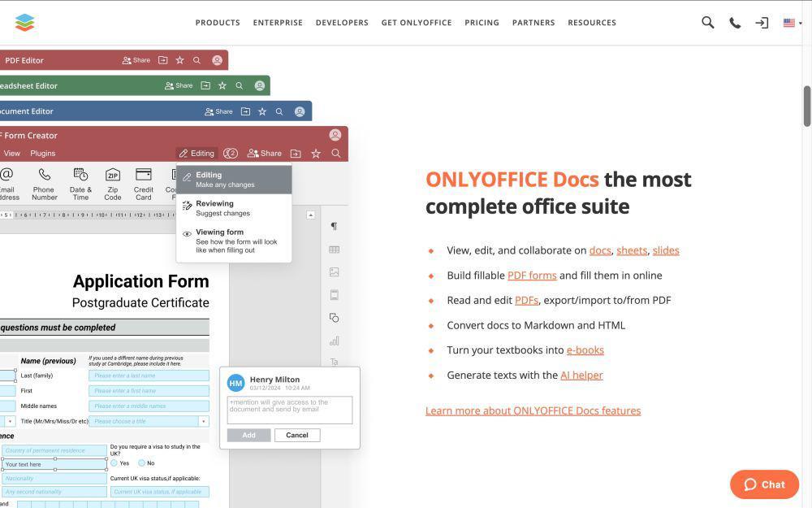
Task: Click the small up arrow above ruler
Action: (x=310, y=215)
